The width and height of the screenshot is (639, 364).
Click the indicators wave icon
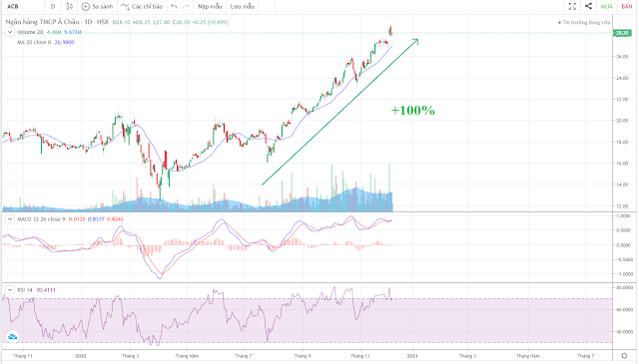pos(125,7)
